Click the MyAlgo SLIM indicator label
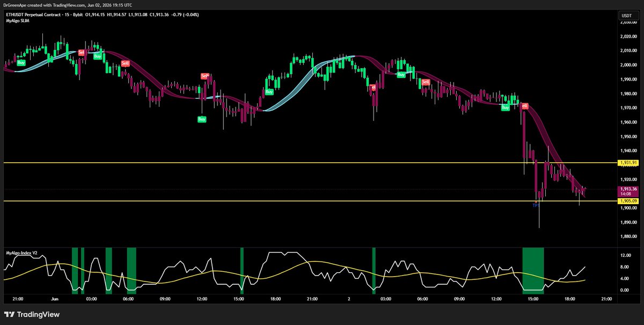Viewport: 644px width, 325px height. 17,20
